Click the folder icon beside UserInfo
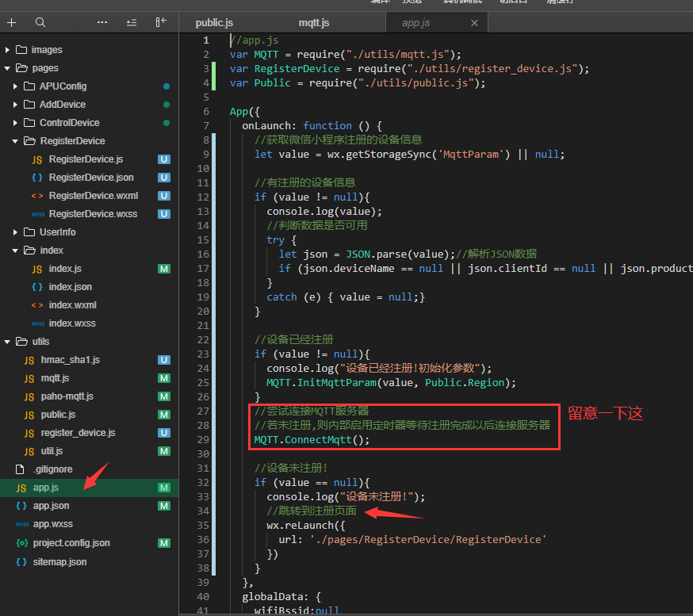This screenshot has height=616, width=693. click(29, 232)
